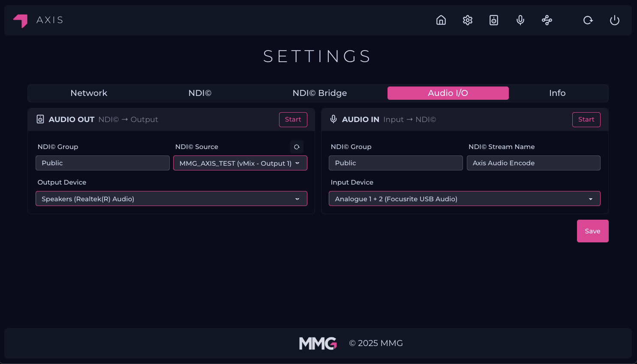Save the audio settings
The image size is (637, 364).
[x=592, y=231]
